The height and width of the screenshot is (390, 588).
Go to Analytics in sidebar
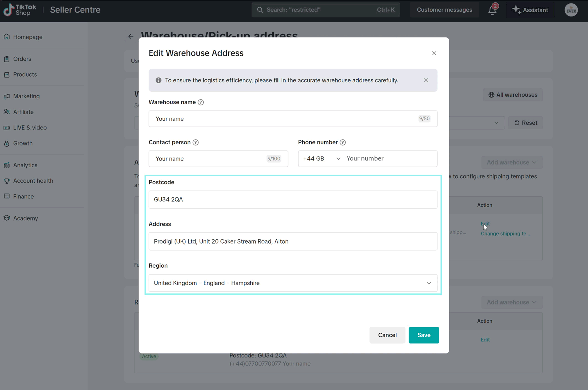click(x=25, y=165)
